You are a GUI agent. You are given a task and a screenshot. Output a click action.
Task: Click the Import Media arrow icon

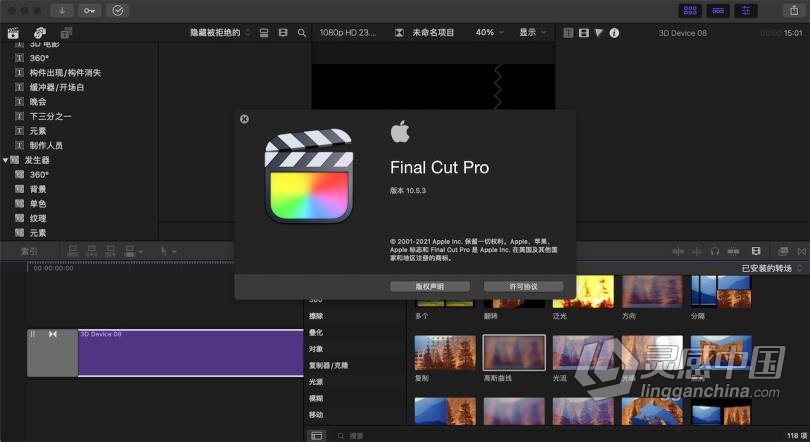[x=62, y=10]
